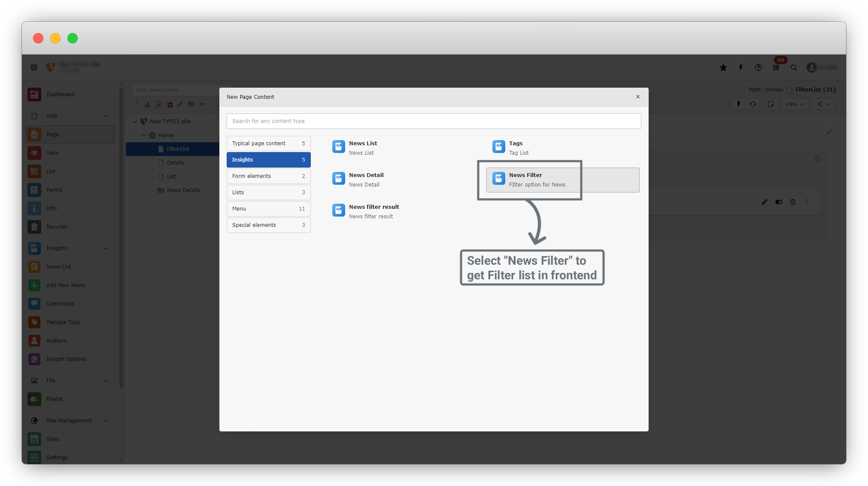The width and height of the screenshot is (868, 486).
Task: Select News Details folder in page tree
Action: coord(183,190)
